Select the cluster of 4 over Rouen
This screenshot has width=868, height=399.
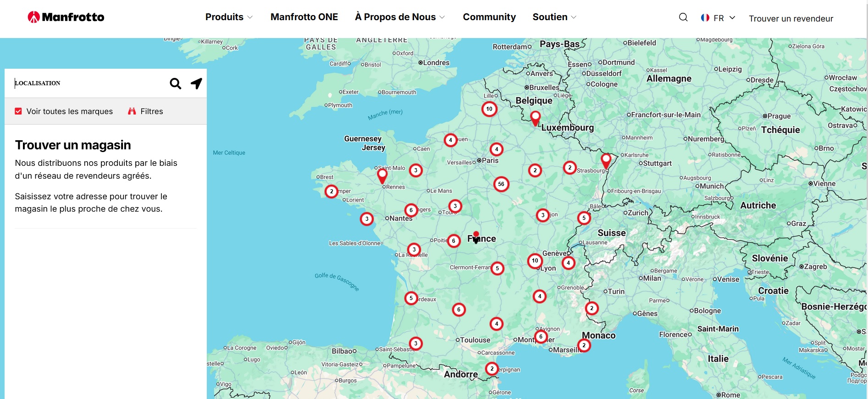451,140
